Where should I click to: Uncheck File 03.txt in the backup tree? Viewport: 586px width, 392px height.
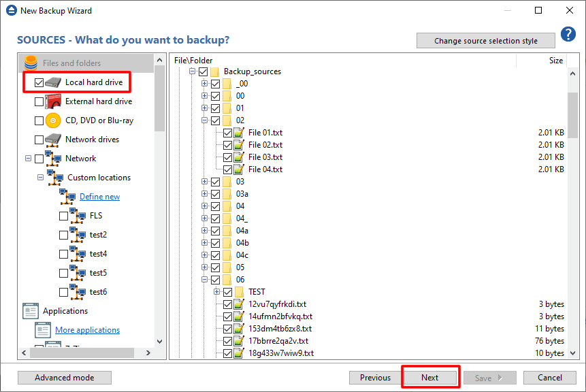[x=228, y=157]
